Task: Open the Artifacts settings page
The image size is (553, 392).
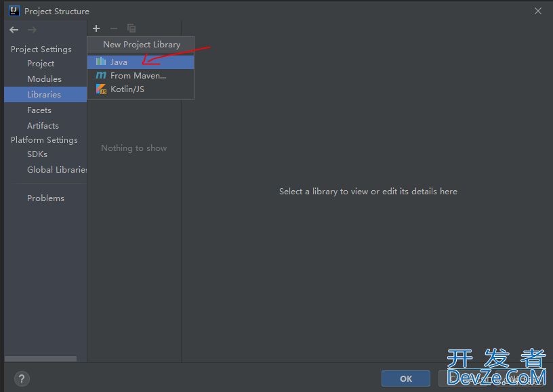Action: [x=43, y=126]
